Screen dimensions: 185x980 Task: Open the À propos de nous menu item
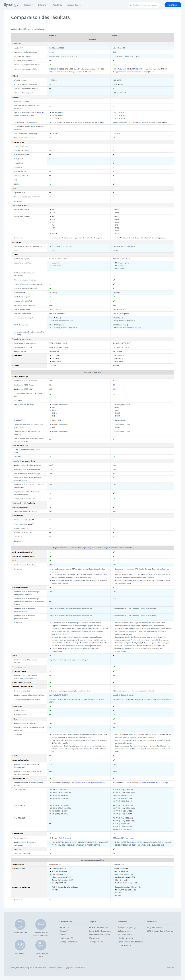(74, 5)
